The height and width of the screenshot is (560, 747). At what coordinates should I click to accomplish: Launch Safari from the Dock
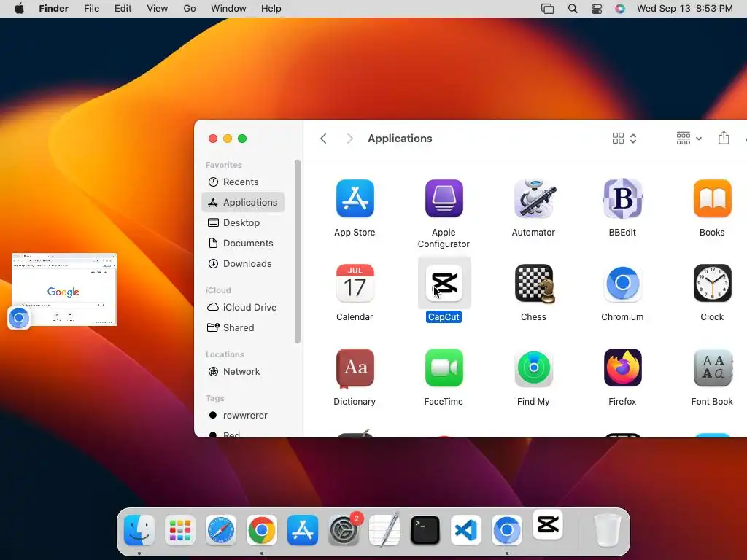tap(221, 530)
